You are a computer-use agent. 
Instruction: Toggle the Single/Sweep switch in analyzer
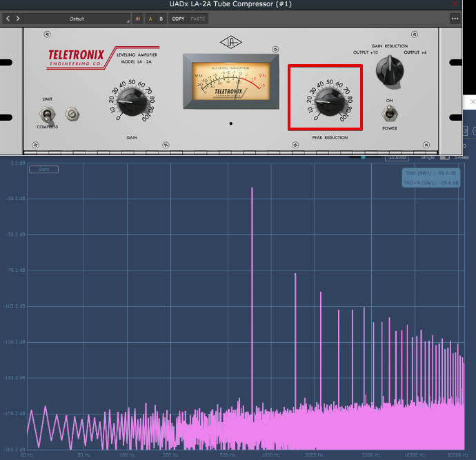pos(445,157)
